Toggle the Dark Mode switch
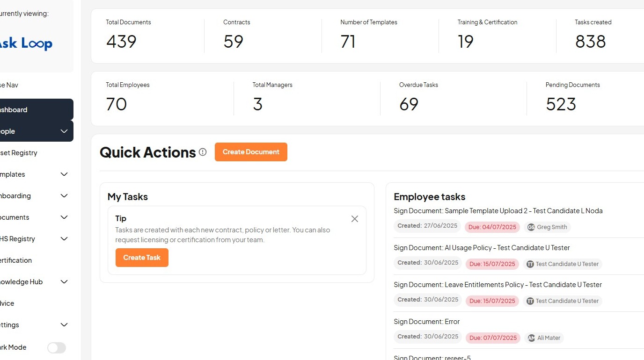 (x=57, y=347)
